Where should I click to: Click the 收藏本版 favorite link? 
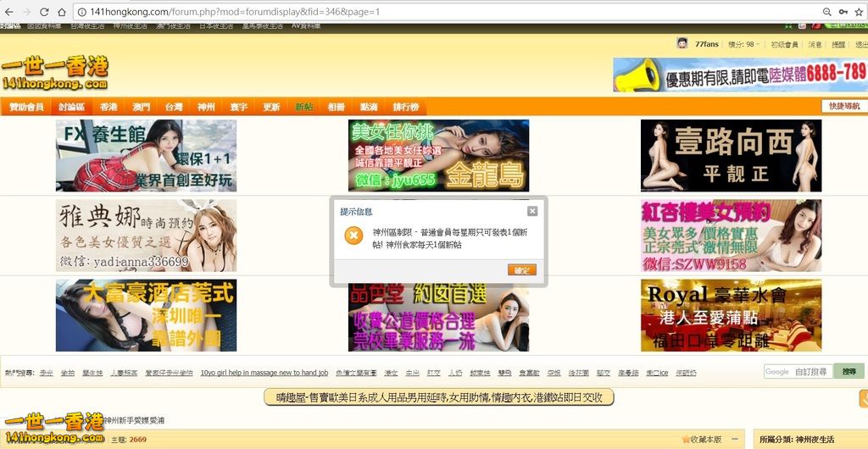coord(702,440)
